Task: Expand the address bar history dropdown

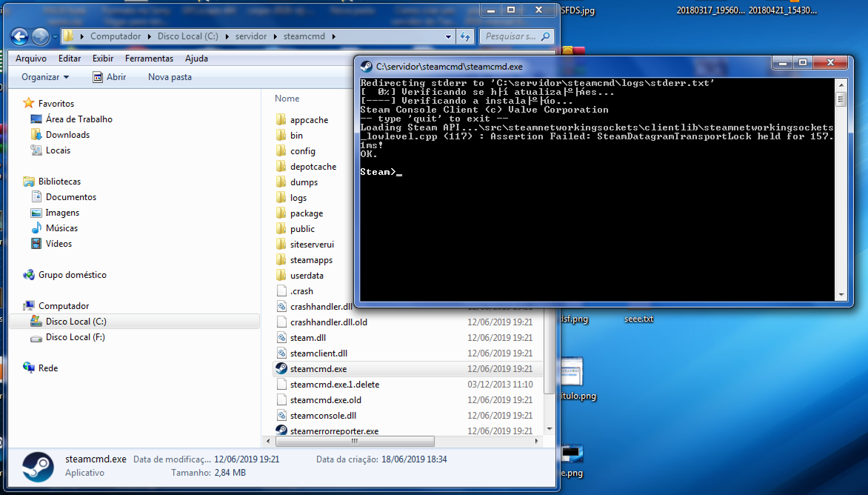Action: click(x=448, y=36)
